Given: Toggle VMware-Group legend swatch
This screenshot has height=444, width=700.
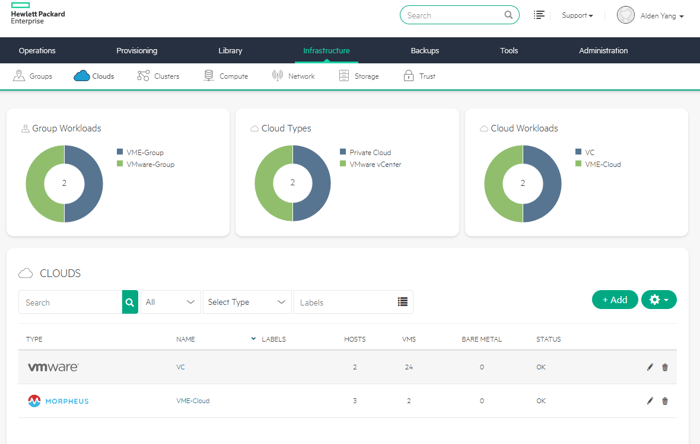Looking at the screenshot, I should 120,164.
